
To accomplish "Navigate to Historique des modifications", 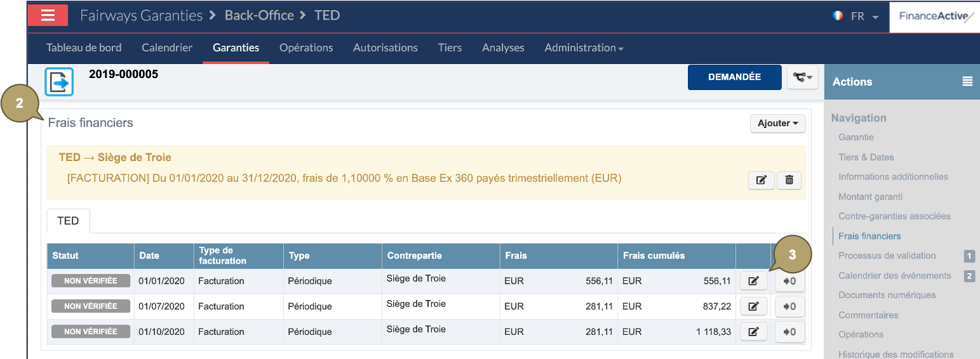I will tap(896, 354).
